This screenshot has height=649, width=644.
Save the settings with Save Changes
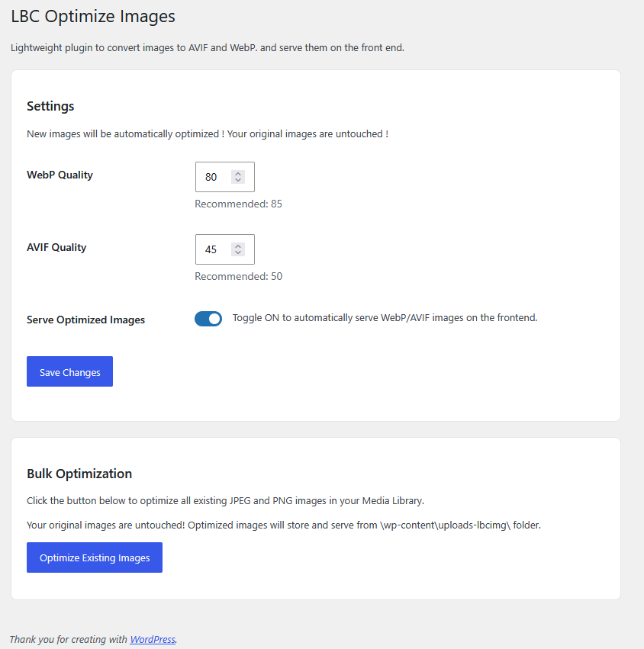pyautogui.click(x=69, y=371)
